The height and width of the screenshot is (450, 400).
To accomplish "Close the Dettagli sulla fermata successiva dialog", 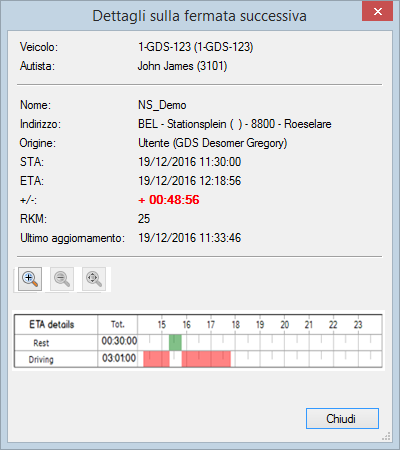I will 377,12.
